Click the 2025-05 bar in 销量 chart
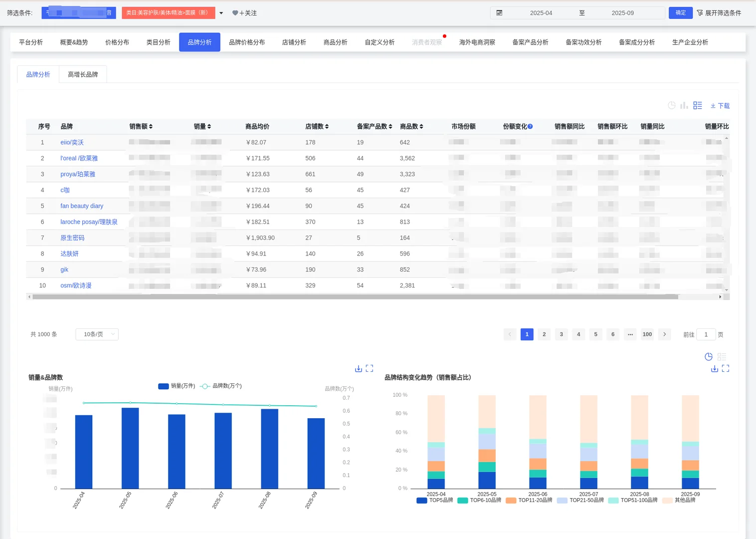 point(130,448)
